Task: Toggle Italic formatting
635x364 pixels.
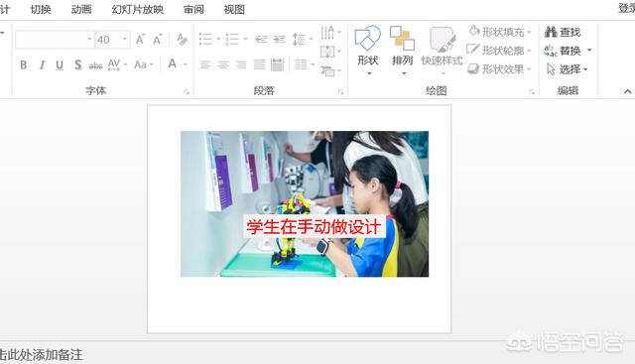Action: click(x=42, y=64)
